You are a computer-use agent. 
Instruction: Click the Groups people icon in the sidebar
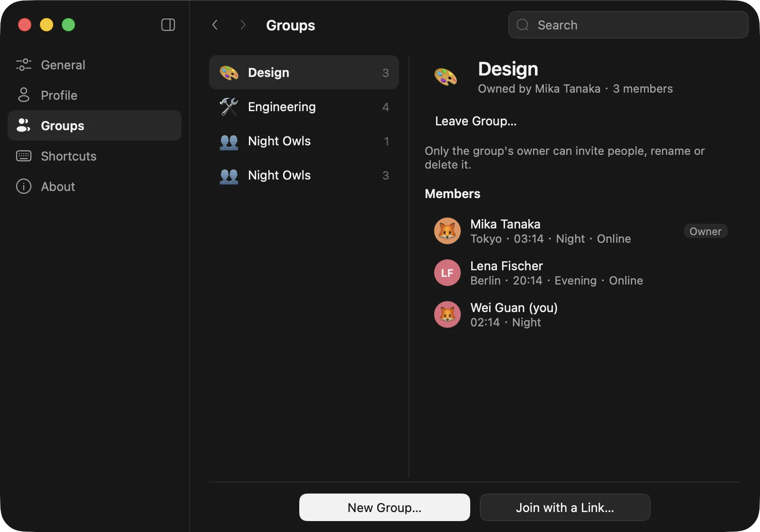24,125
